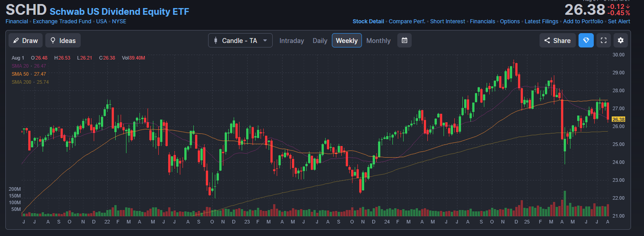Click the H 26.53 high price readout
644x236 pixels.
coord(63,58)
